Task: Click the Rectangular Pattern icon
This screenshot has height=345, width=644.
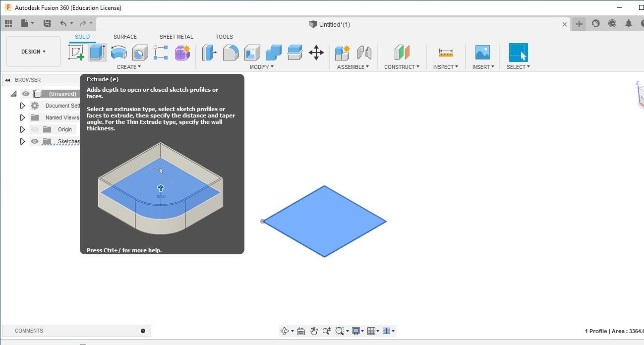Action: [x=161, y=52]
